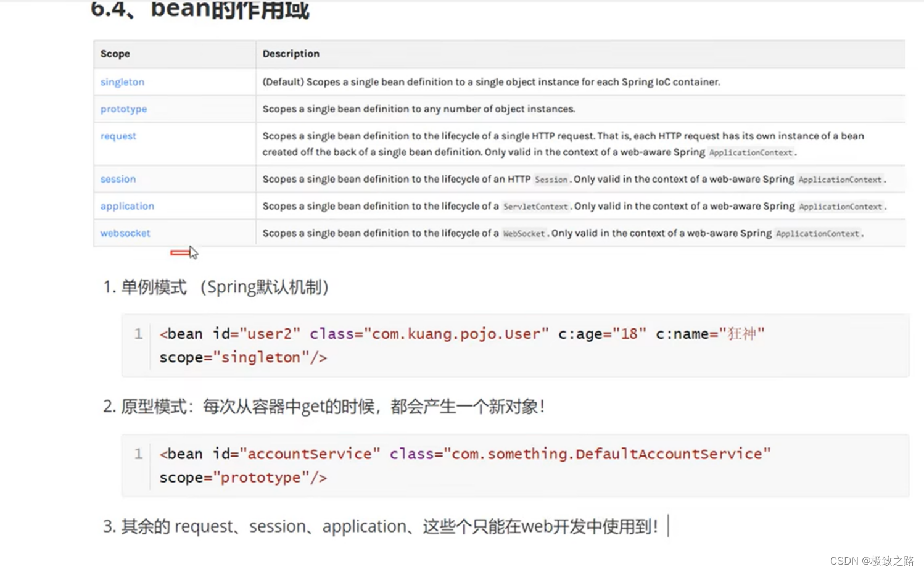The height and width of the screenshot is (572, 924).
Task: Click the inline code 'WebSocket'
Action: 524,234
